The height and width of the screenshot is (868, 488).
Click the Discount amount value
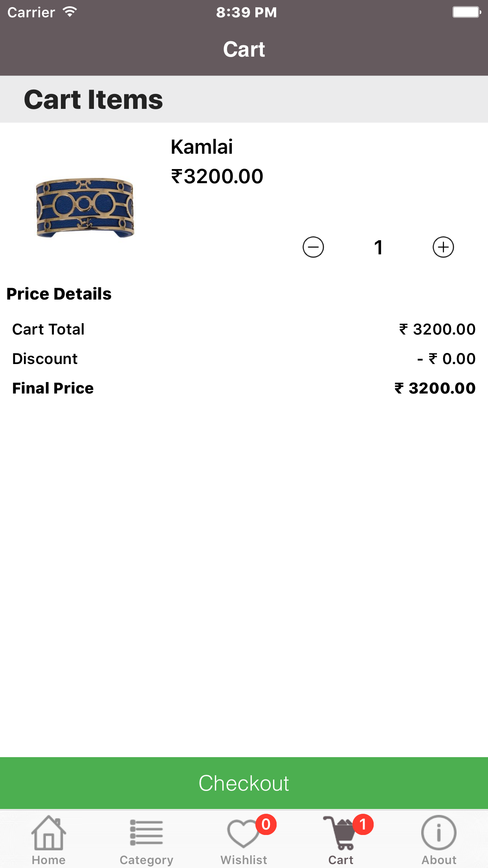point(446,359)
